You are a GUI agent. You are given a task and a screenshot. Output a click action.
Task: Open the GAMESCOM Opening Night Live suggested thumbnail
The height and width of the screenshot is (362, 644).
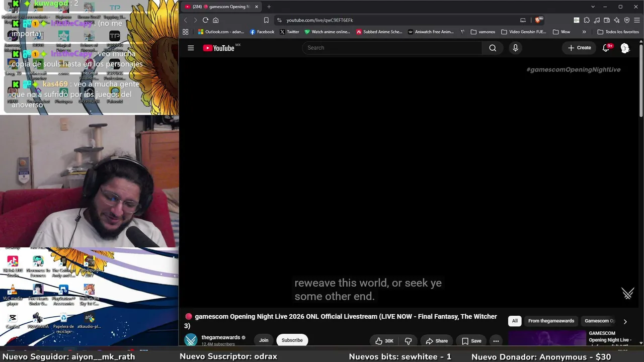[547, 338]
